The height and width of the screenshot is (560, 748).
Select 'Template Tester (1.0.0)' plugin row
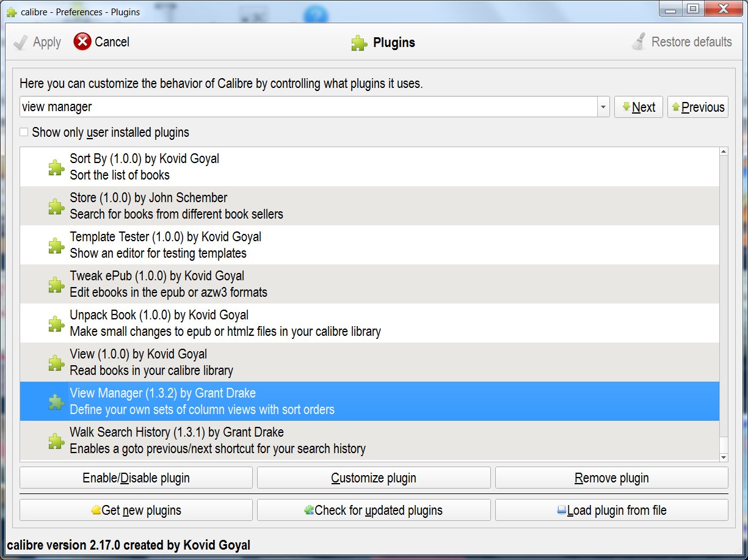(369, 245)
